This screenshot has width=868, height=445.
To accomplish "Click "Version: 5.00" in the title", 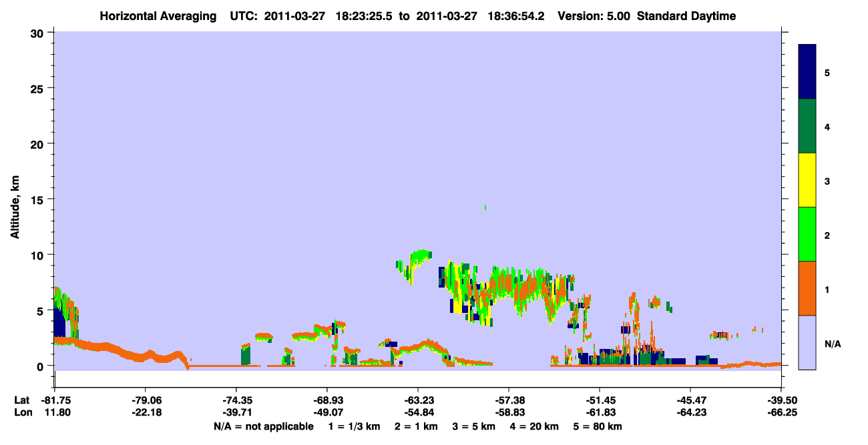I will (594, 16).
